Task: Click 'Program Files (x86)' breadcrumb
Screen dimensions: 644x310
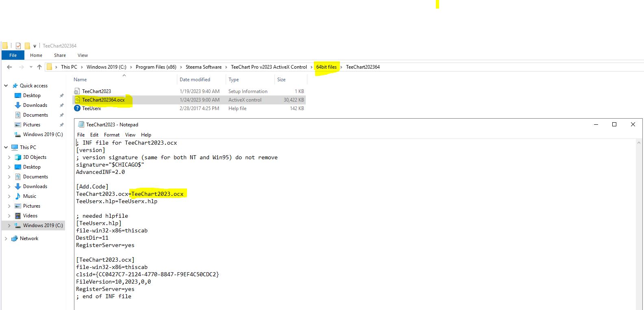Action: coord(156,67)
